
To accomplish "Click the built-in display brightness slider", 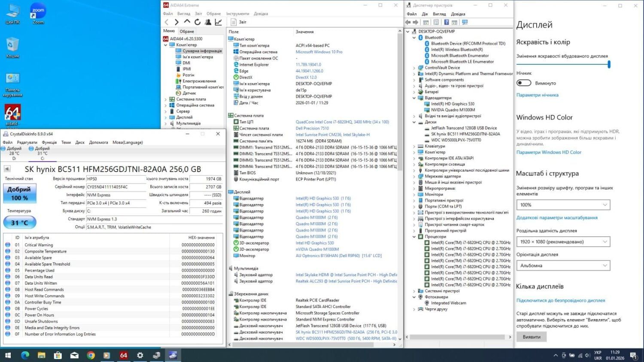I will pos(562,65).
